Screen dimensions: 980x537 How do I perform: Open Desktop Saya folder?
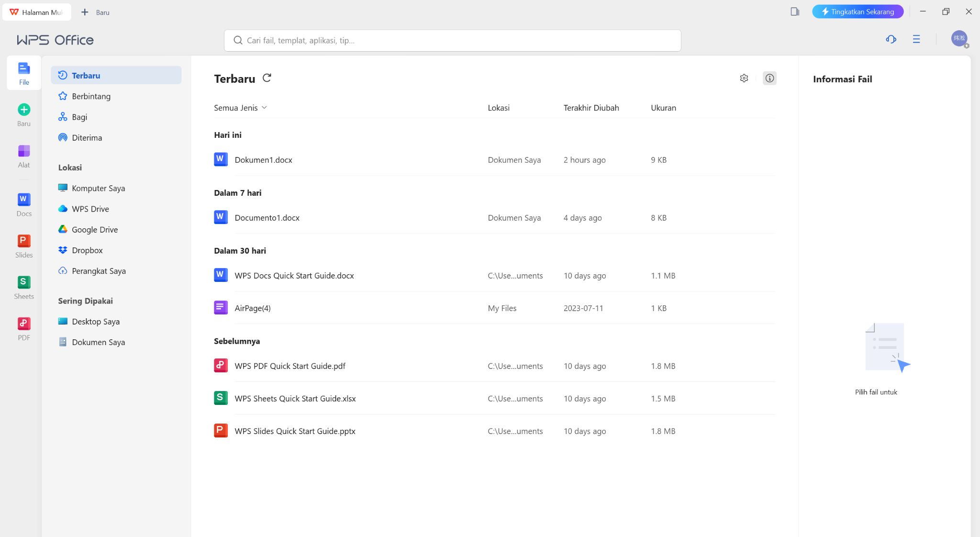tap(116, 322)
